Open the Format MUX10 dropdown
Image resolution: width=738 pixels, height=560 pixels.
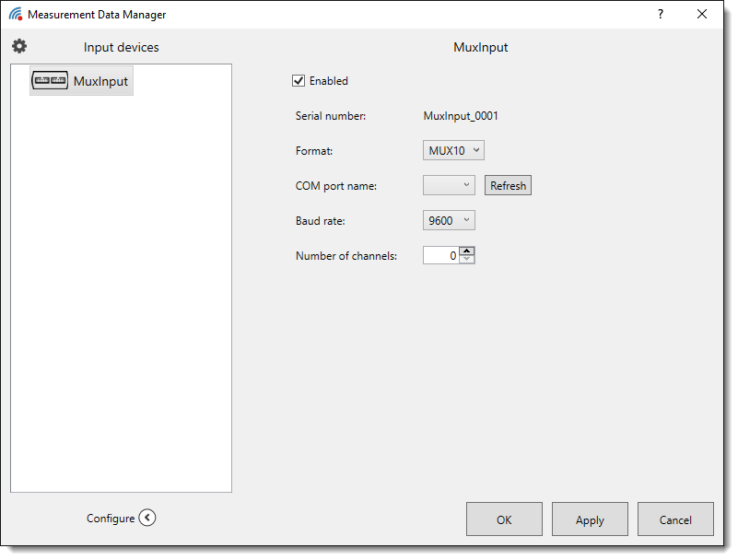point(453,150)
